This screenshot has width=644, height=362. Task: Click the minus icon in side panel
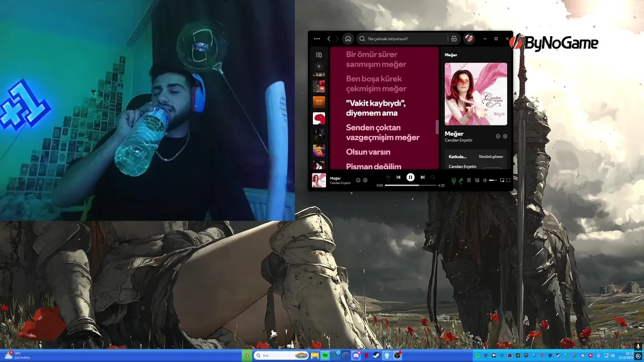coord(498,136)
